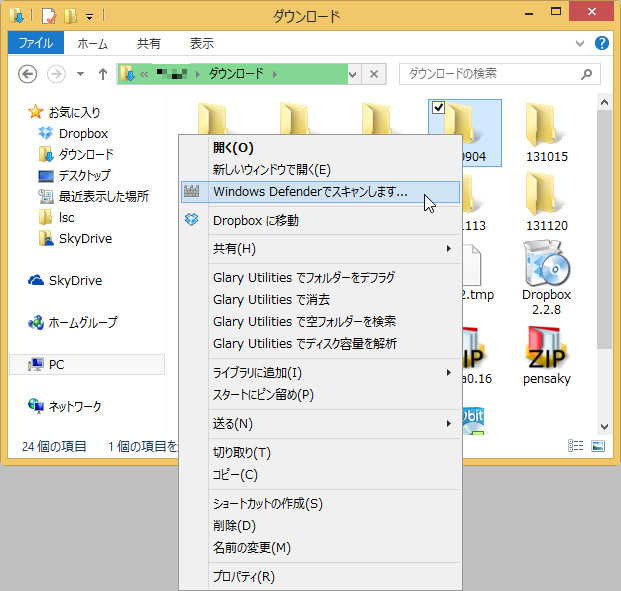The image size is (621, 591).
Task: Click the 24 個の項目 status text
Action: pos(54,447)
